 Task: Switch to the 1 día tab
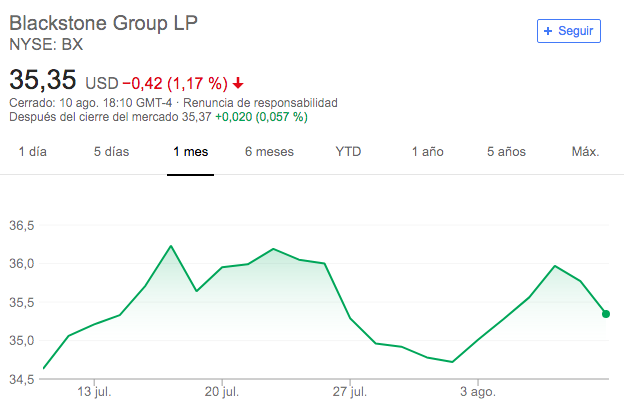coord(33,152)
